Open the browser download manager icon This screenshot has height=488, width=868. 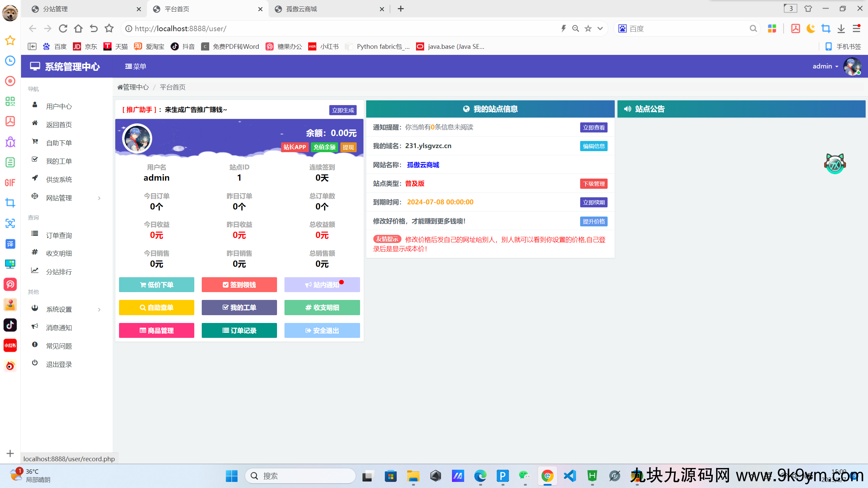(841, 28)
